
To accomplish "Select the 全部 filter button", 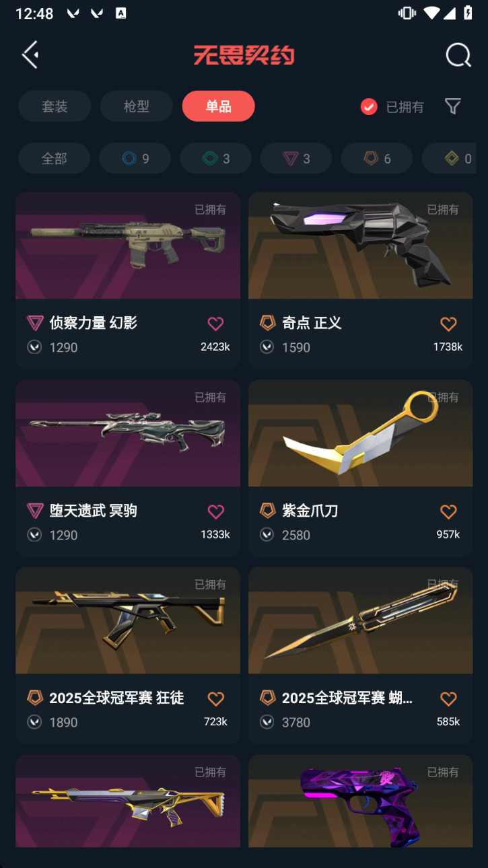I will 55,158.
